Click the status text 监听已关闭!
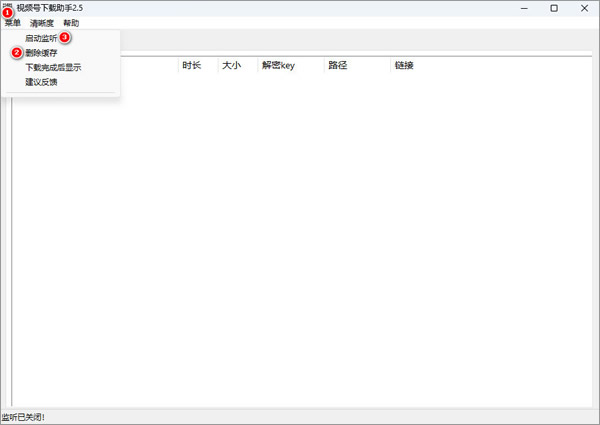The image size is (600, 425). [23, 417]
